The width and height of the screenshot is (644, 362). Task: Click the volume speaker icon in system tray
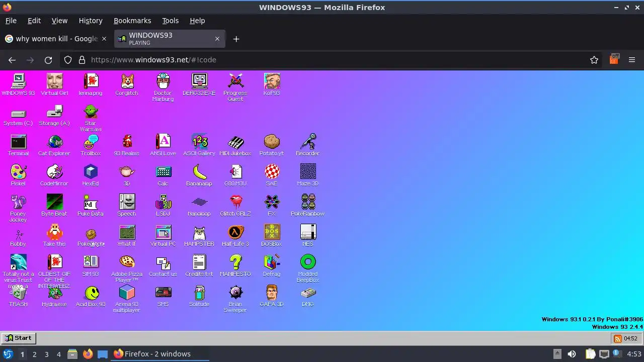pos(572,354)
